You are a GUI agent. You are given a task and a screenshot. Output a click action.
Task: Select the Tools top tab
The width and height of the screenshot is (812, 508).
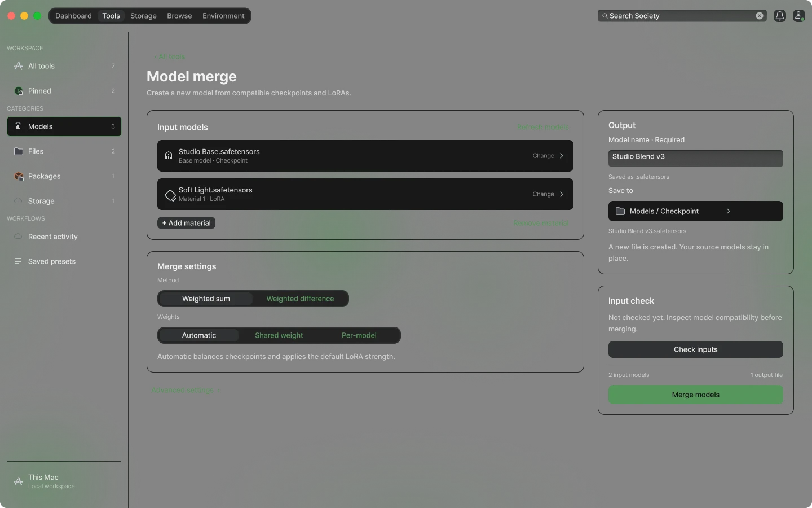coord(111,16)
